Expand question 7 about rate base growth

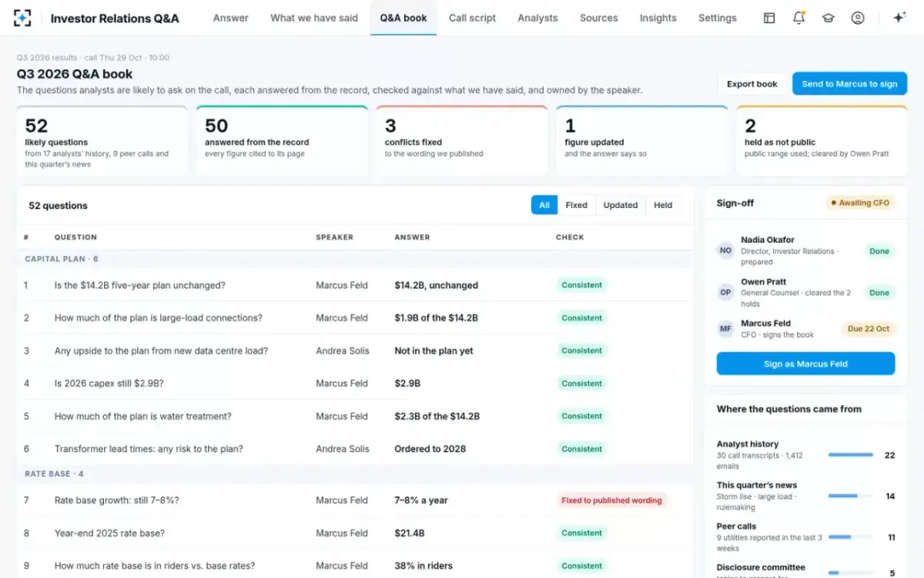coord(355,500)
